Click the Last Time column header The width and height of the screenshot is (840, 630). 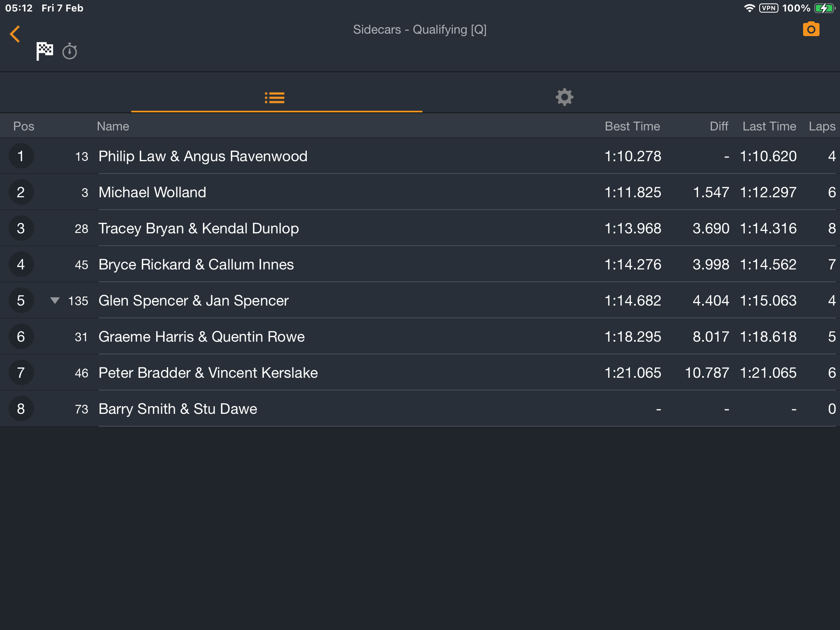click(769, 126)
